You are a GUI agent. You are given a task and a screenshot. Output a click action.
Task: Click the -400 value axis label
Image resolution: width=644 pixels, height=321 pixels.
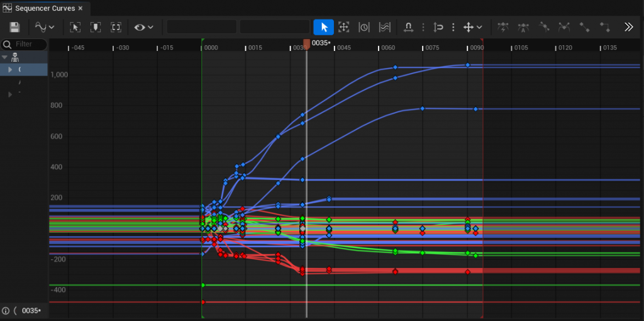pos(59,290)
